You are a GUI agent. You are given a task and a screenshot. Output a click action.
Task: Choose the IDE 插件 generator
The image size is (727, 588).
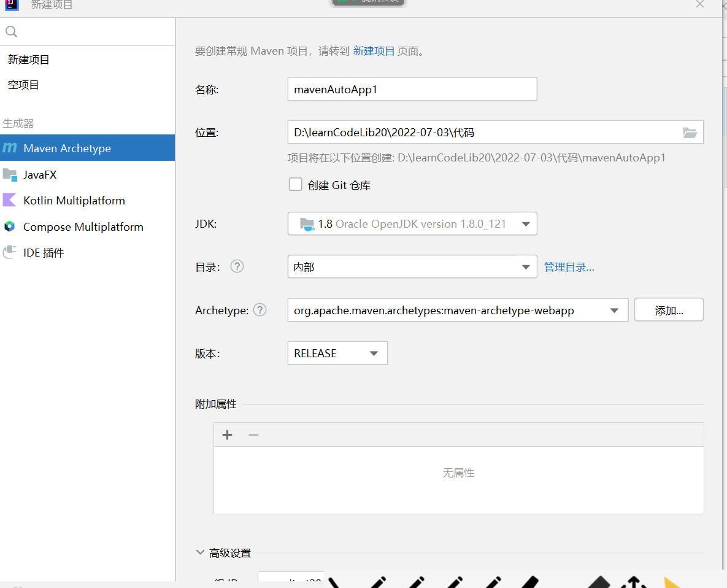point(87,253)
